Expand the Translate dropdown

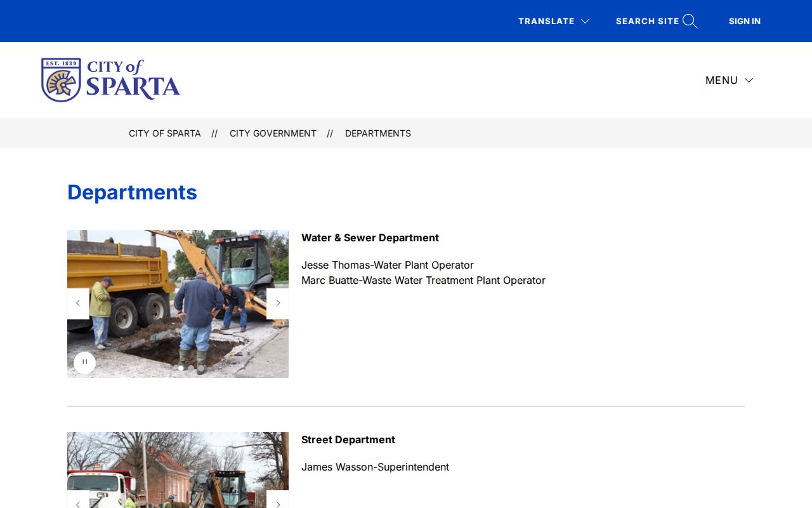tap(554, 21)
